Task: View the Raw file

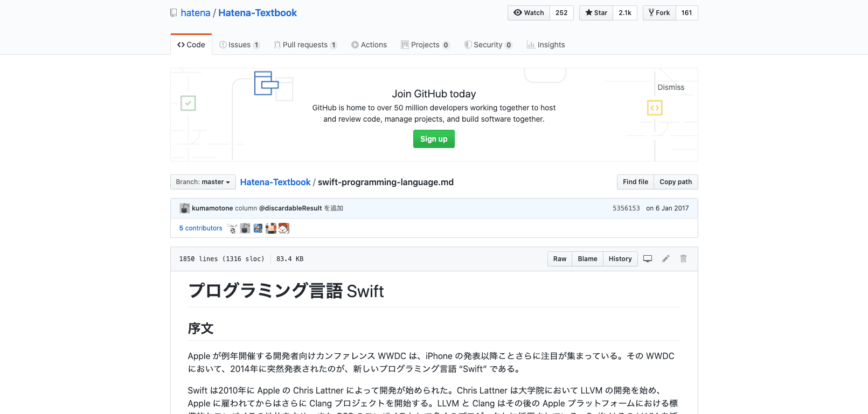Action: [559, 259]
